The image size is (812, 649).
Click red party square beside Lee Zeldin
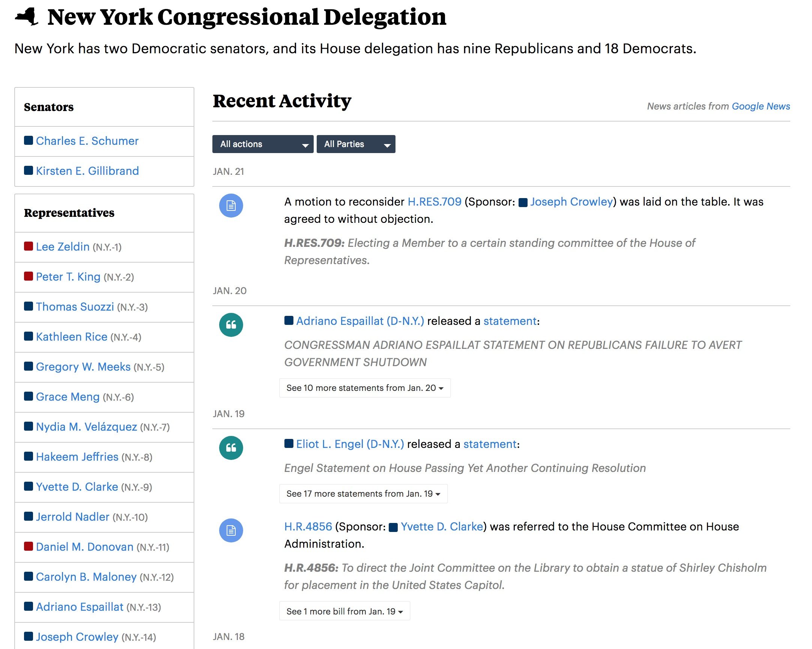point(28,246)
